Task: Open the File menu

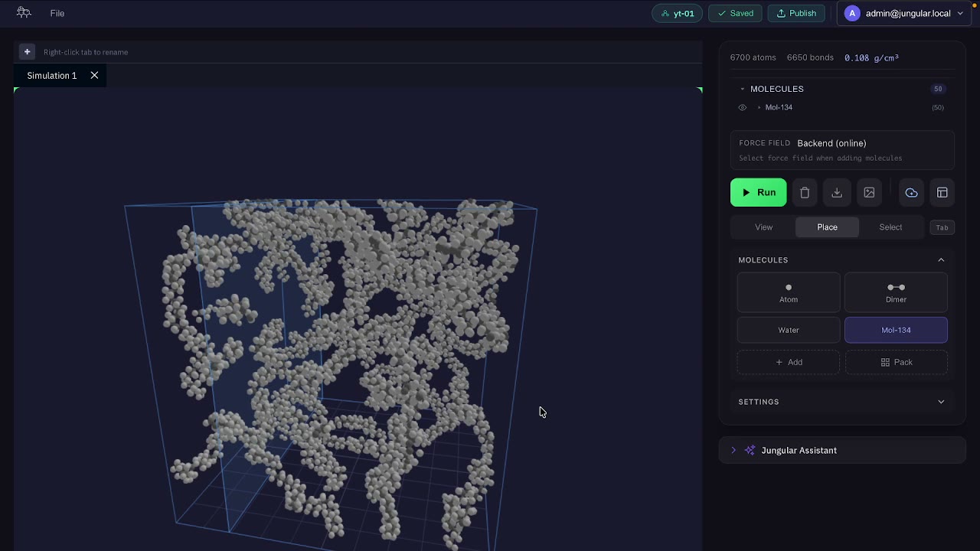Action: pyautogui.click(x=57, y=13)
